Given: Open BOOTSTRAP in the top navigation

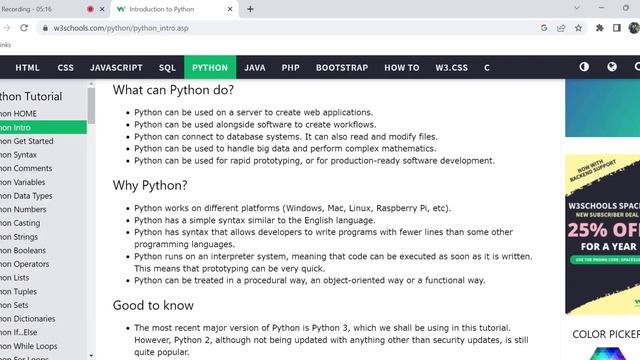Looking at the screenshot, I should click(342, 68).
